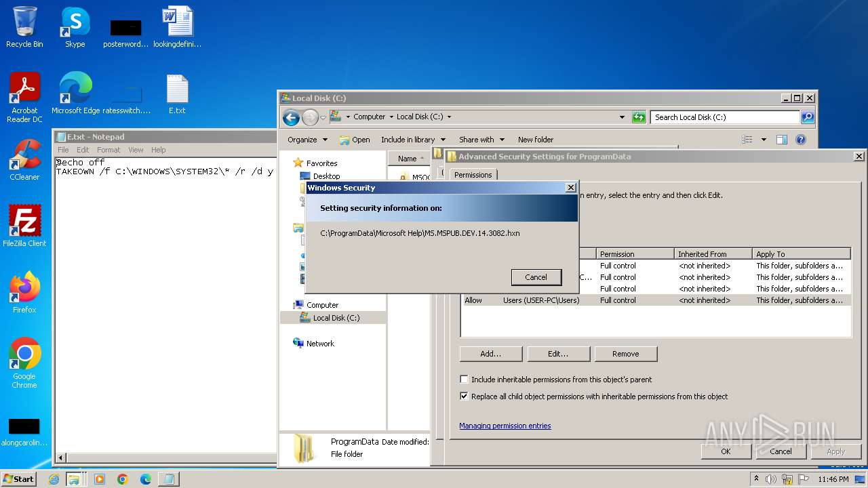Select Favorites in navigation pane

tap(321, 163)
